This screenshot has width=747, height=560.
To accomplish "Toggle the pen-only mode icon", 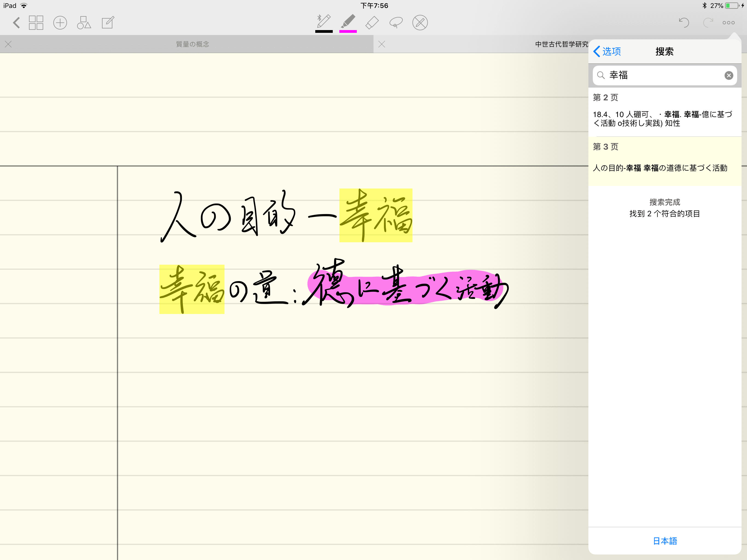I will pos(420,23).
